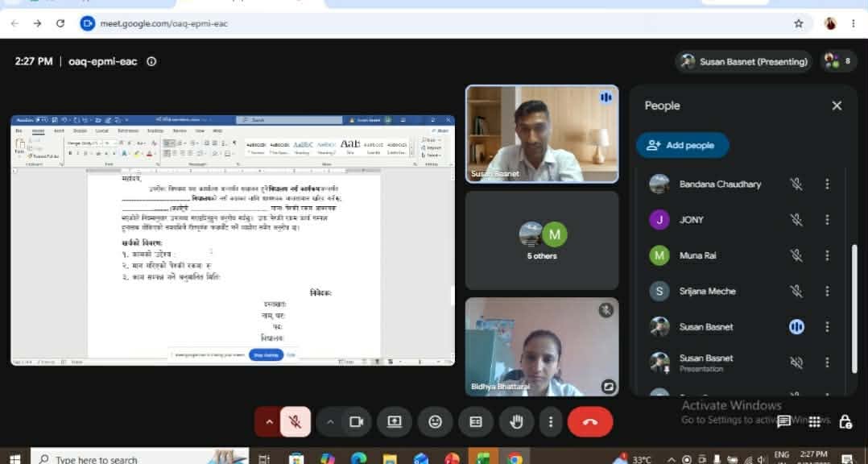
Task: Open Chrome menu three-dot button
Action: 853,23
